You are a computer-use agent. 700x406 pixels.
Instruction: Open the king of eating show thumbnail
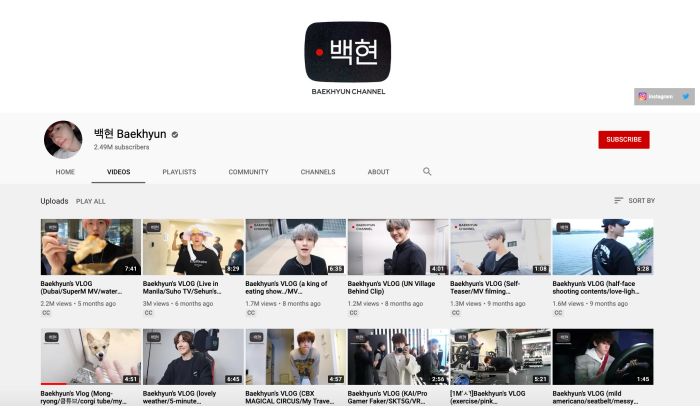[296, 247]
